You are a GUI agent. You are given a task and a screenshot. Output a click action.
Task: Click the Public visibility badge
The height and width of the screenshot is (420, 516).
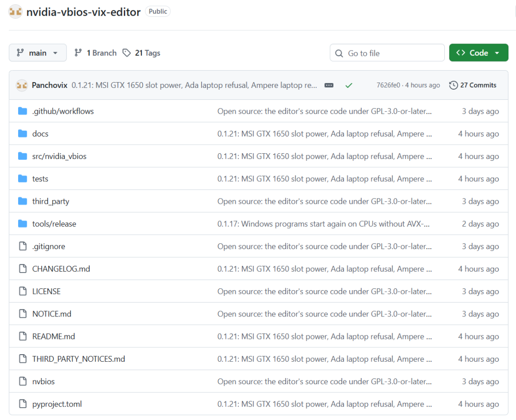[158, 11]
